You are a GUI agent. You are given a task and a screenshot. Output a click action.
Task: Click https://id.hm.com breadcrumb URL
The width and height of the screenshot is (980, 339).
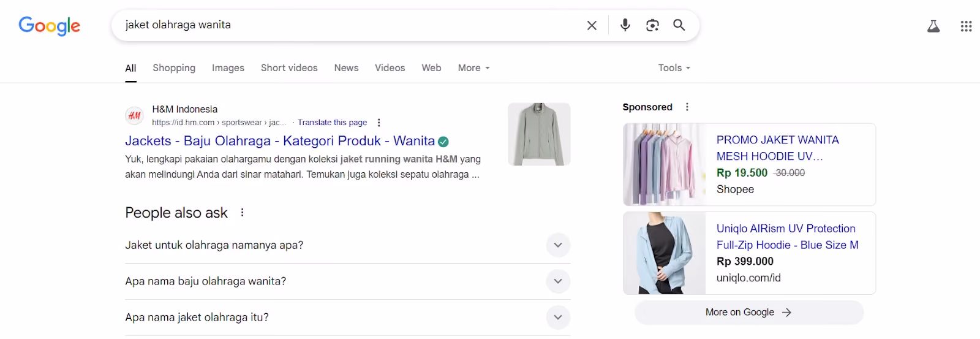219,123
